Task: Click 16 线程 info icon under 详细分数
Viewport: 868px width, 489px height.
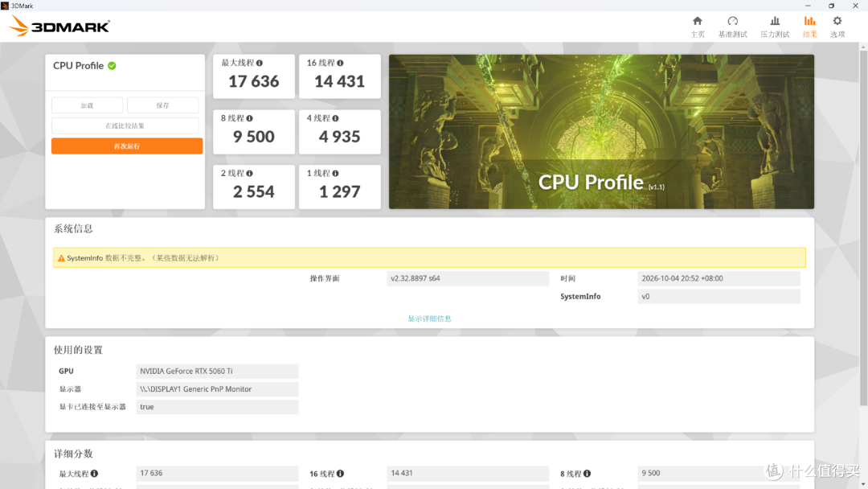Action: click(x=341, y=474)
